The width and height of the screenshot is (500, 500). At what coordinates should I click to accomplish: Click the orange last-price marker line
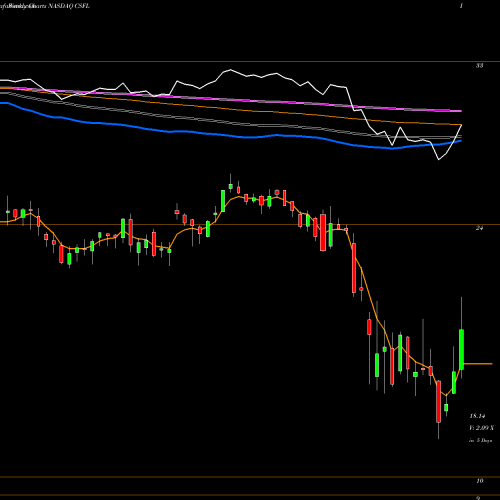pos(478,364)
